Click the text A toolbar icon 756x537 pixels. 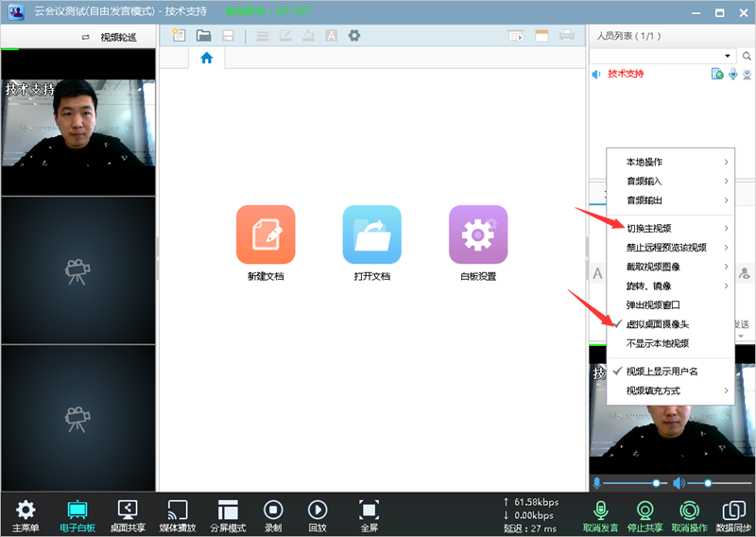pos(332,35)
